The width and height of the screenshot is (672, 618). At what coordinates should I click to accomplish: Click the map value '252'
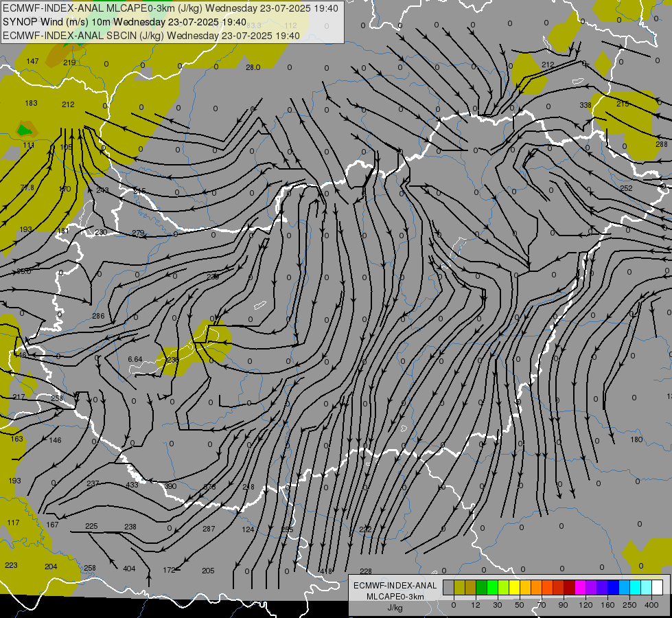(626, 188)
